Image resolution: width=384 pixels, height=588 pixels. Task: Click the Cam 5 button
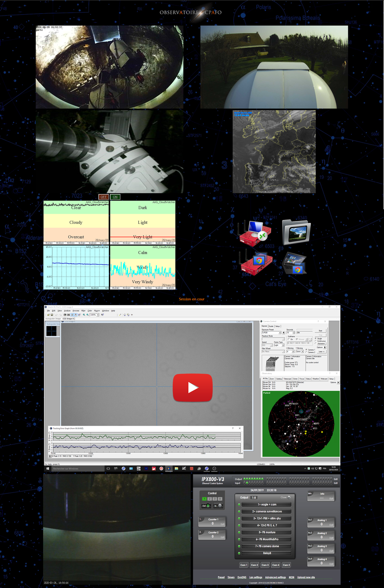pos(286,565)
